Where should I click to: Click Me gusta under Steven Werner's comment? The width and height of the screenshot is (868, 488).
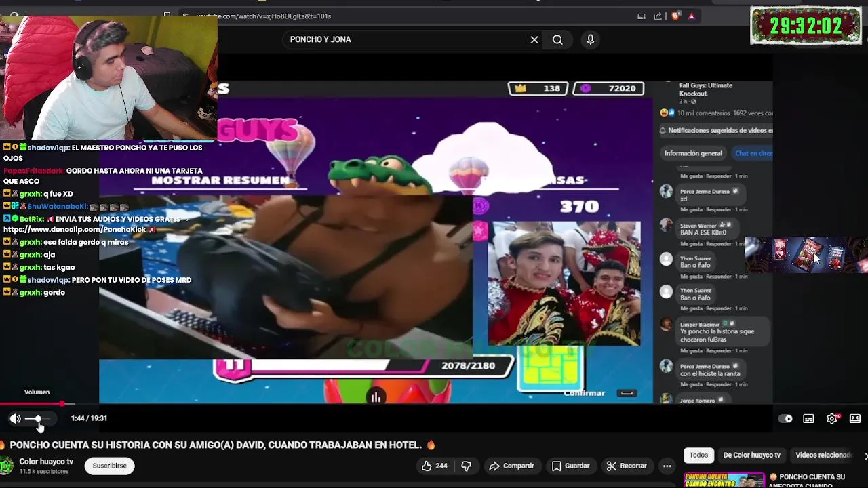(x=691, y=243)
